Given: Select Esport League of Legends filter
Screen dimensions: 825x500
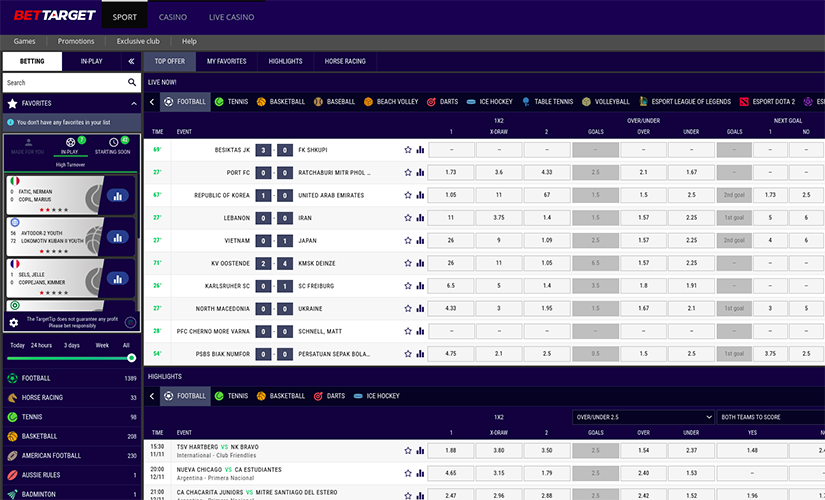Looking at the screenshot, I should 685,102.
